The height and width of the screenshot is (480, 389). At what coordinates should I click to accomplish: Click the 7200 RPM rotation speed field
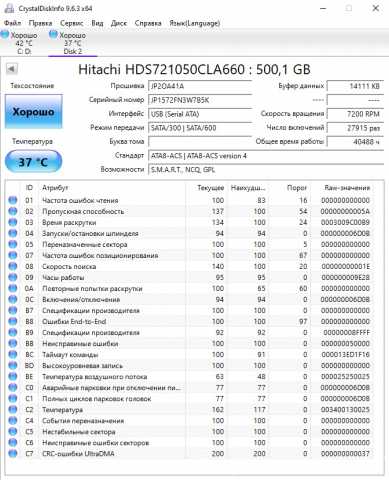coord(355,114)
